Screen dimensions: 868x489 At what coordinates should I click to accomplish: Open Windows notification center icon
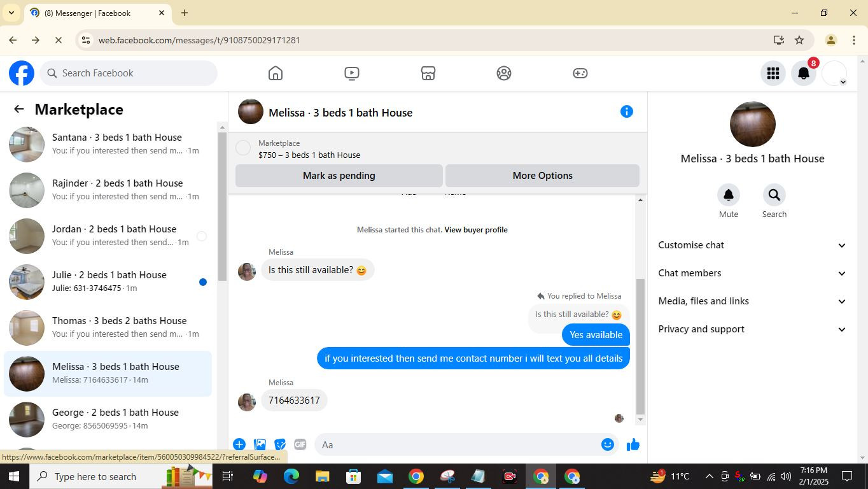847,476
